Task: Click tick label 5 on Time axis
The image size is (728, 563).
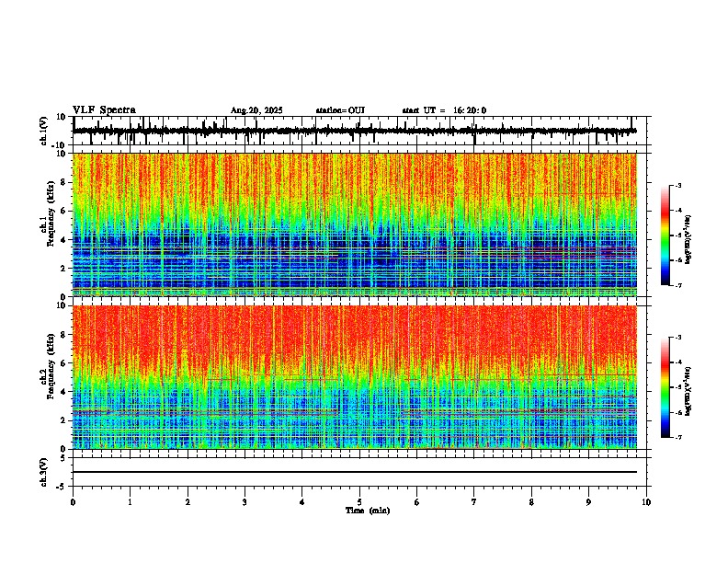Action: 359,502
